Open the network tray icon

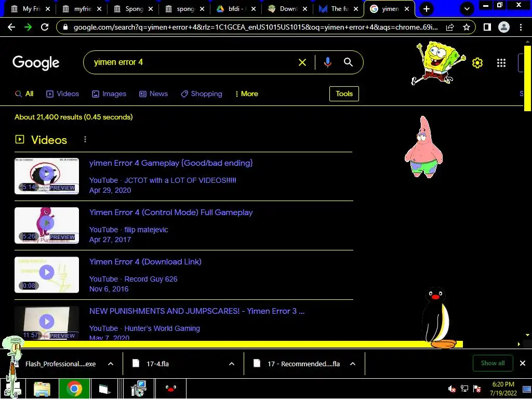coord(464,389)
